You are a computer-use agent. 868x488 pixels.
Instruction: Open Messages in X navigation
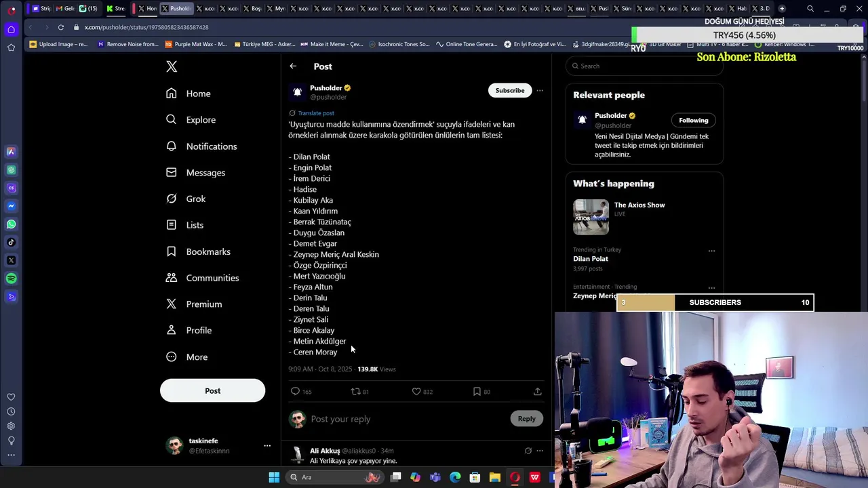click(196, 173)
